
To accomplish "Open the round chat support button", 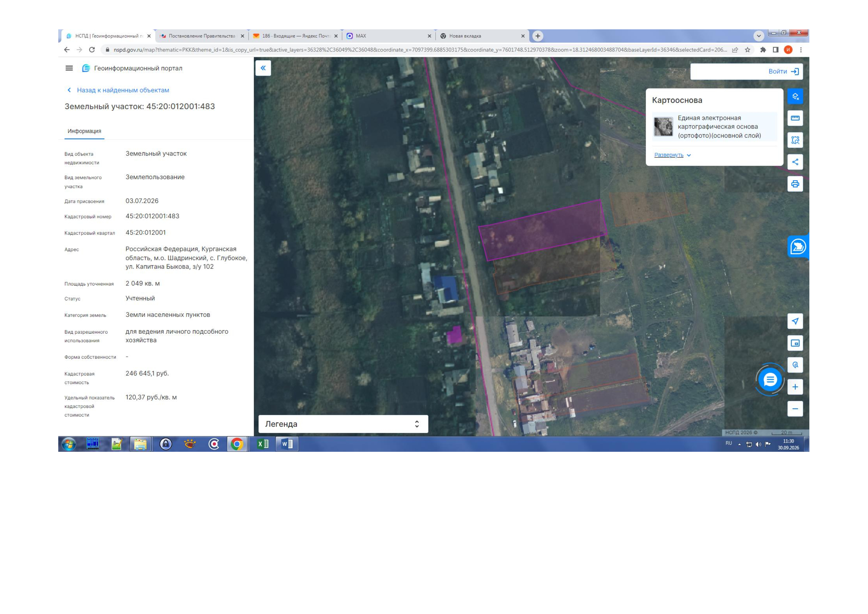I will 770,380.
